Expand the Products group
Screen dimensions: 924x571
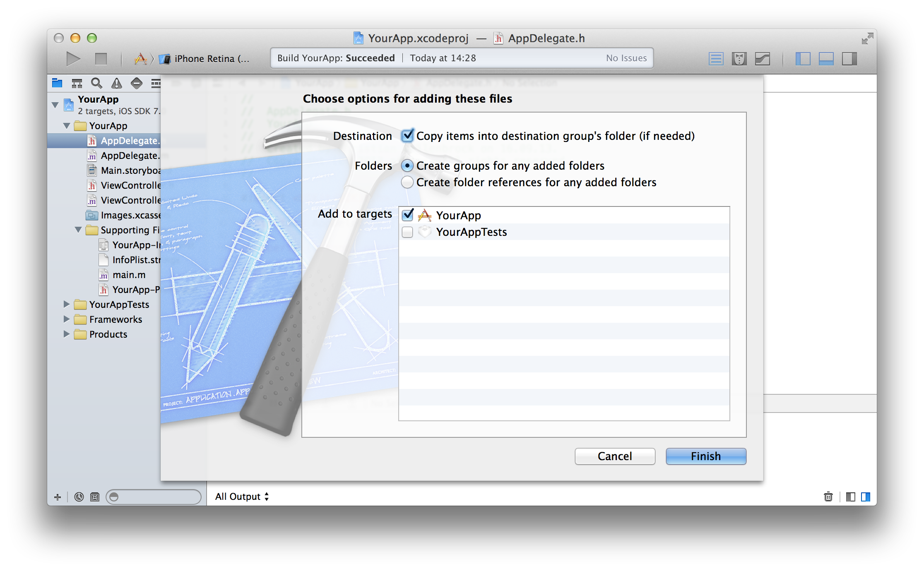(67, 334)
